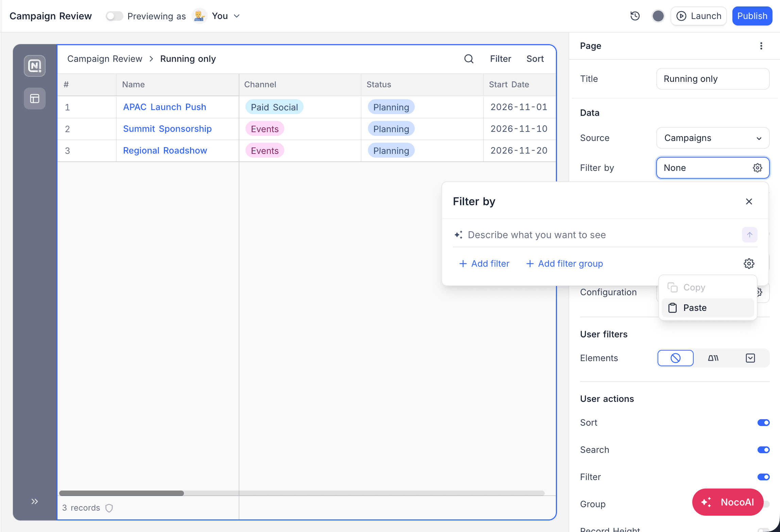Open Page three-dot options menu

[761, 46]
